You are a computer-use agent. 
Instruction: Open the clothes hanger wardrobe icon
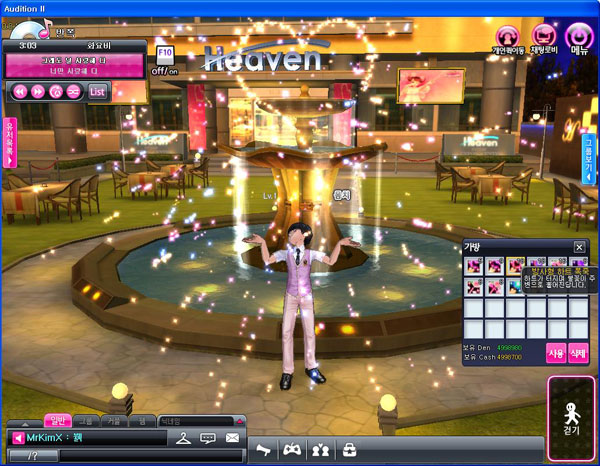click(183, 438)
